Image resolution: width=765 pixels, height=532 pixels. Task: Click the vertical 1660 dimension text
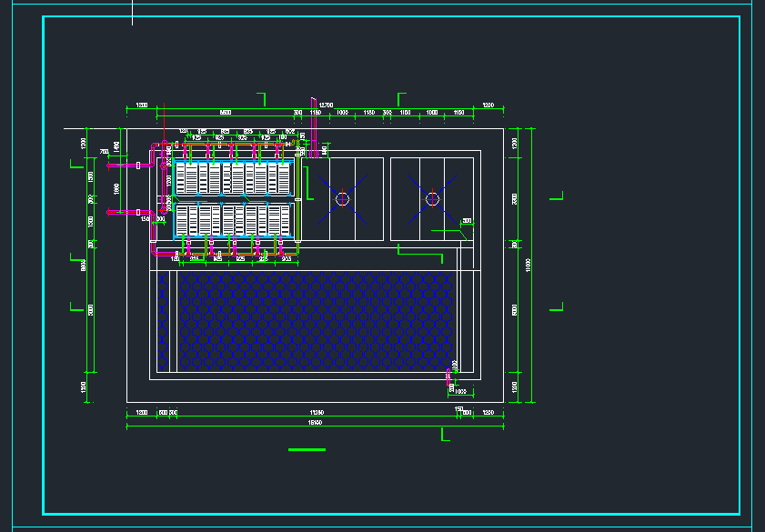(x=116, y=189)
